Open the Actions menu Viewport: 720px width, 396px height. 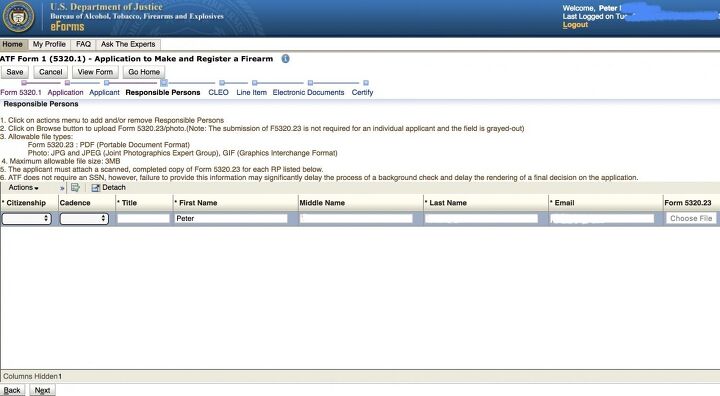(x=23, y=187)
